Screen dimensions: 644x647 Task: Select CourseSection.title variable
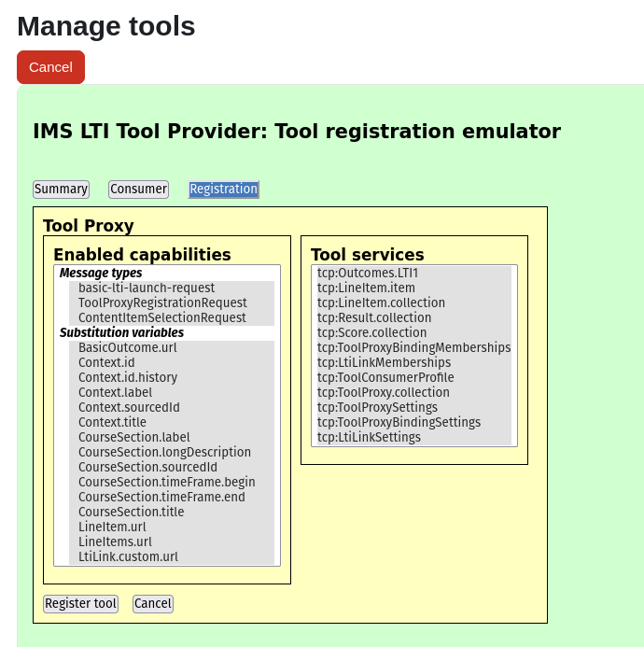172,512
